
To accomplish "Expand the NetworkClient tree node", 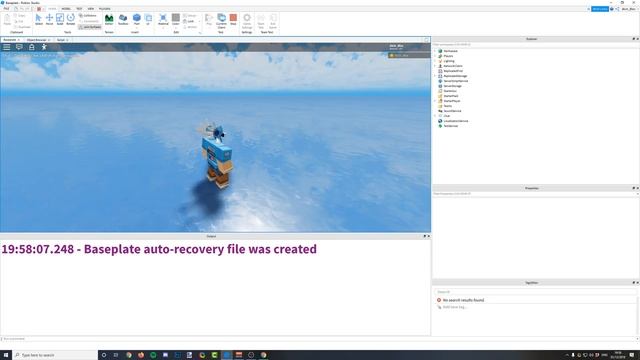I will [435, 66].
